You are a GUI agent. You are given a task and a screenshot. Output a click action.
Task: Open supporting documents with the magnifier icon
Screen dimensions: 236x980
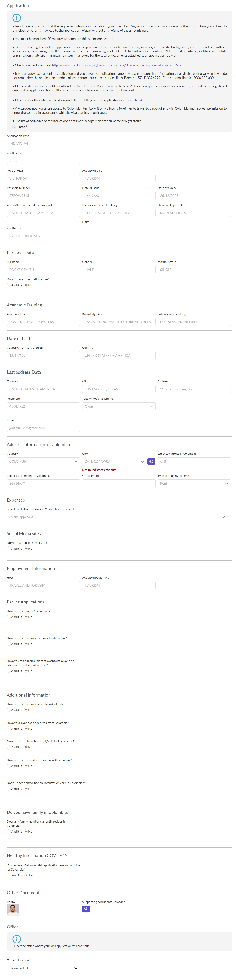click(86, 909)
